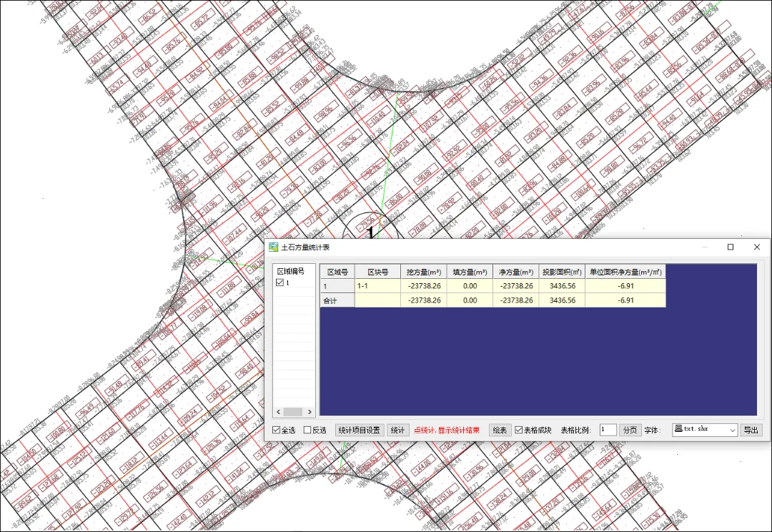Select 填方量 0.00 in 合计 row

(470, 300)
